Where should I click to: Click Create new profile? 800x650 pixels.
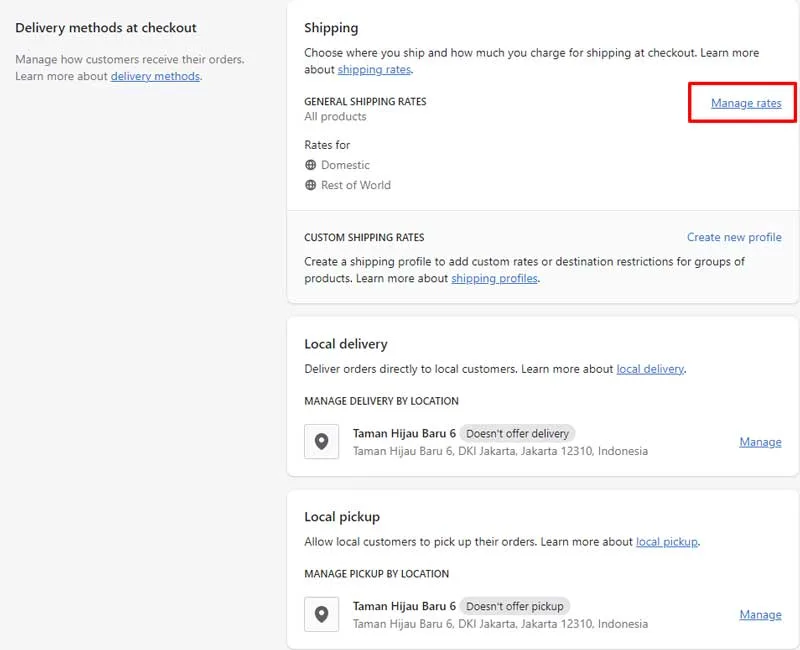coord(734,237)
